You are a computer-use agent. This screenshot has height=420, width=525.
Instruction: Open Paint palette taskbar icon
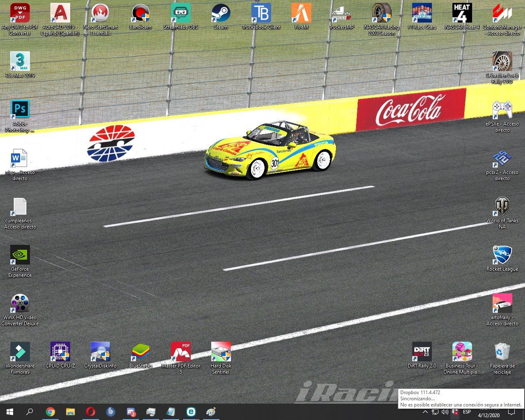211,412
